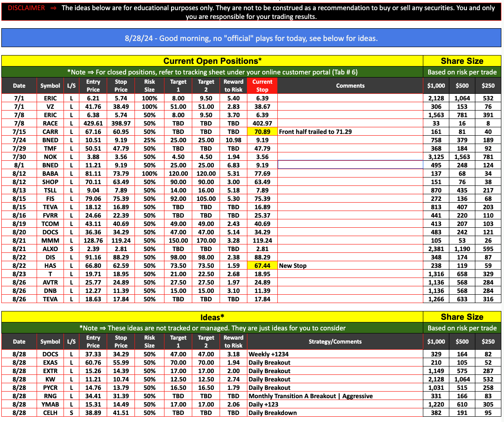Click the Current Open Positions title header
The width and height of the screenshot is (504, 422).
(x=212, y=61)
